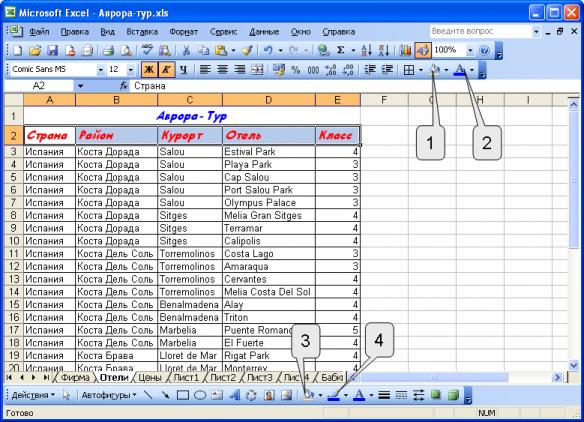Save the workbook with the floppy disk icon

click(x=52, y=50)
